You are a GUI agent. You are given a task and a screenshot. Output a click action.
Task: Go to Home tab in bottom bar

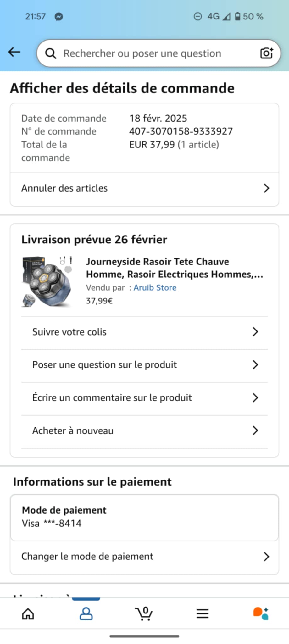[28, 613]
